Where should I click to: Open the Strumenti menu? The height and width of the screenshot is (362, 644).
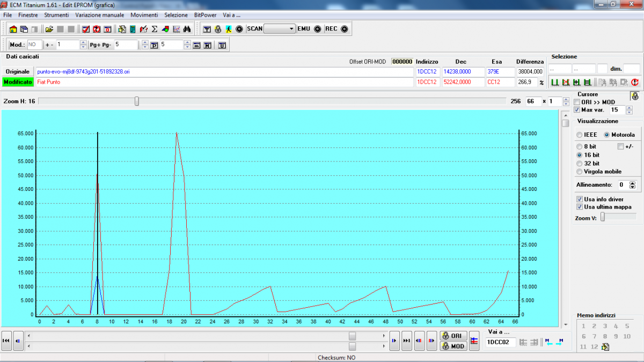click(x=56, y=15)
